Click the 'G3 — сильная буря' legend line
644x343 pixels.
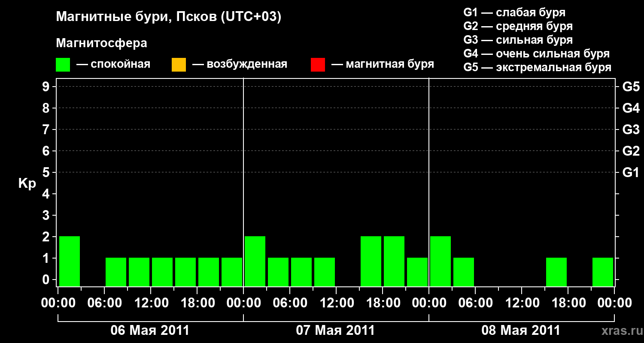[518, 40]
